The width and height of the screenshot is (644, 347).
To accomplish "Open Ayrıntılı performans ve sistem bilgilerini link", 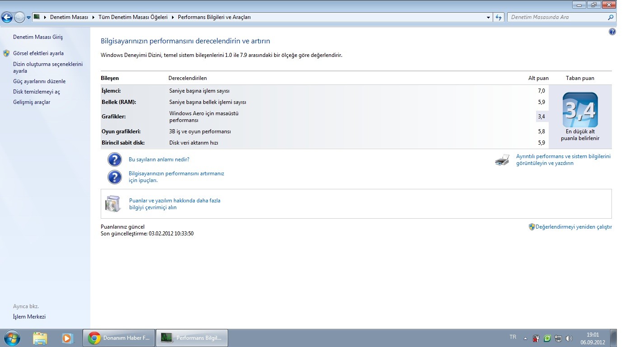I will (563, 159).
